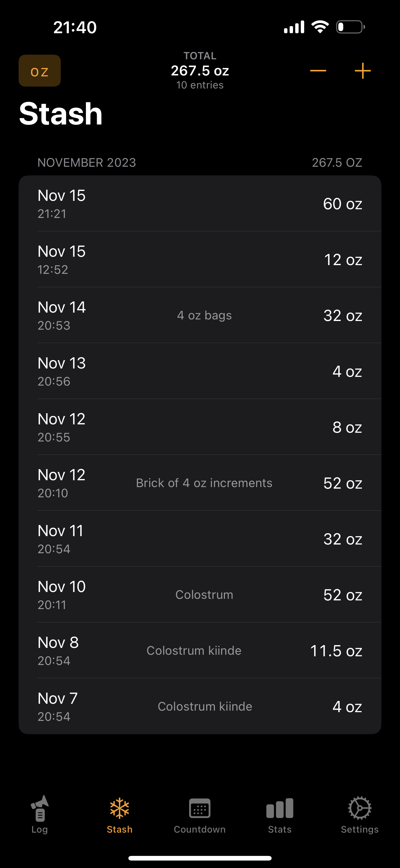
Task: Select 'Brick of 4 oz increments' entry
Action: coord(200,483)
